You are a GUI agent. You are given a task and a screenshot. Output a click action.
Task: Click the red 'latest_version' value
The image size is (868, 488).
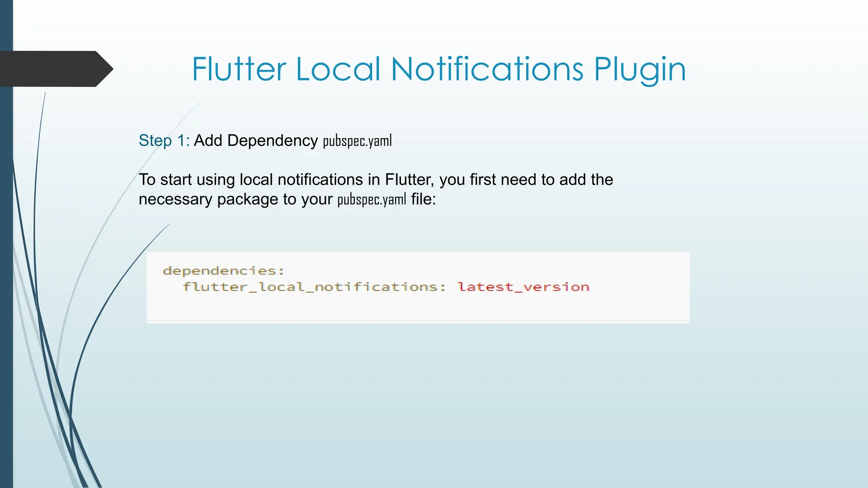[523, 287]
